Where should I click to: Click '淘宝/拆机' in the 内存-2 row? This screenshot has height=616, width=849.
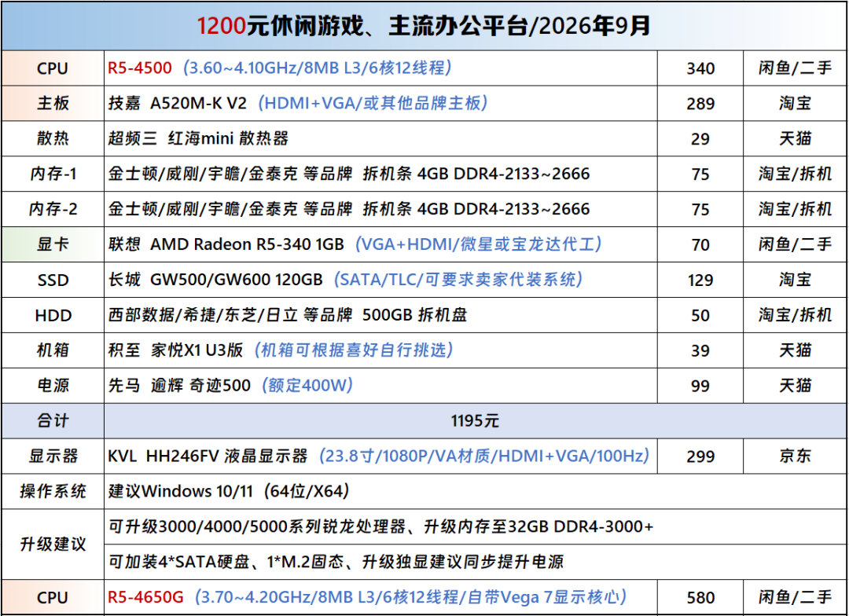click(x=795, y=209)
